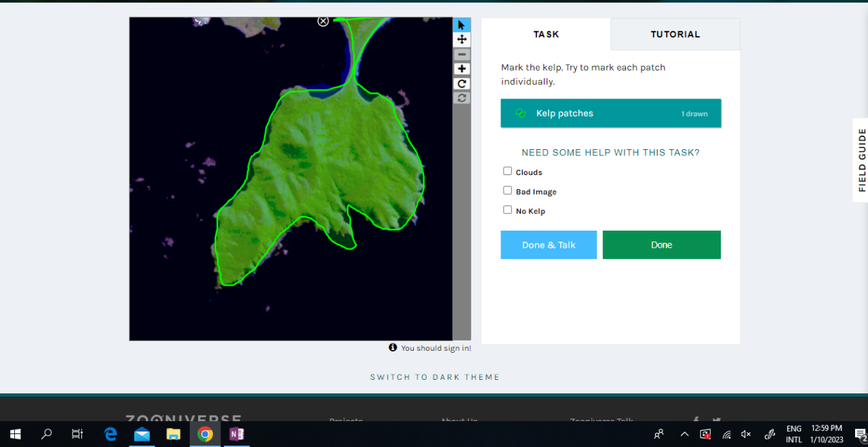Open the FIELD GUIDE side tab
Viewport: 868px width, 447px height.
point(861,160)
